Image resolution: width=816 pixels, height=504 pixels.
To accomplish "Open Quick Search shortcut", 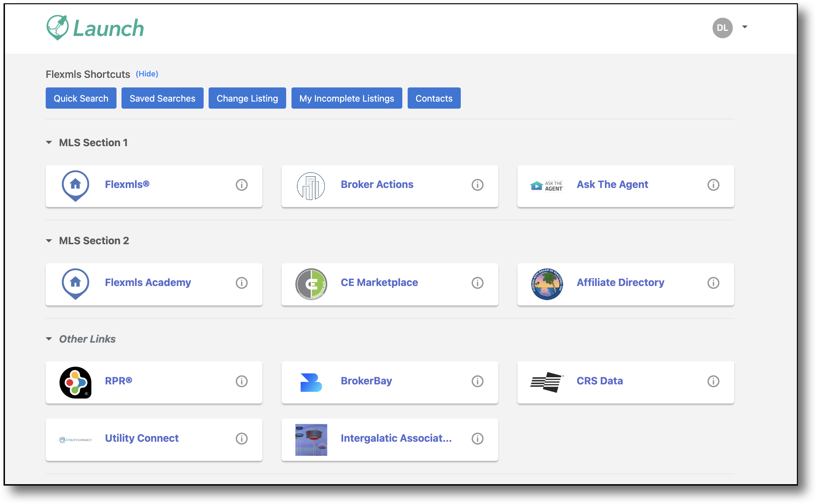I will tap(81, 98).
